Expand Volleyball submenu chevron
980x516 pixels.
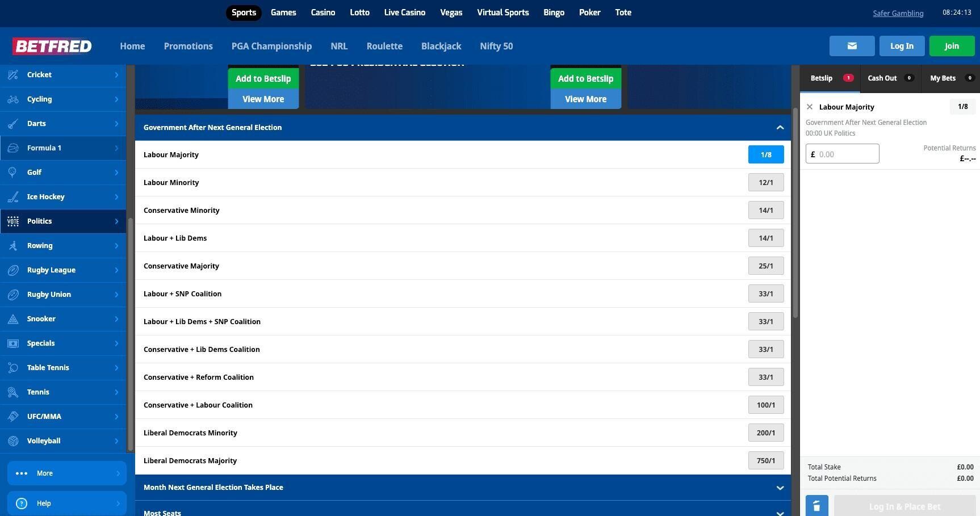(116, 441)
